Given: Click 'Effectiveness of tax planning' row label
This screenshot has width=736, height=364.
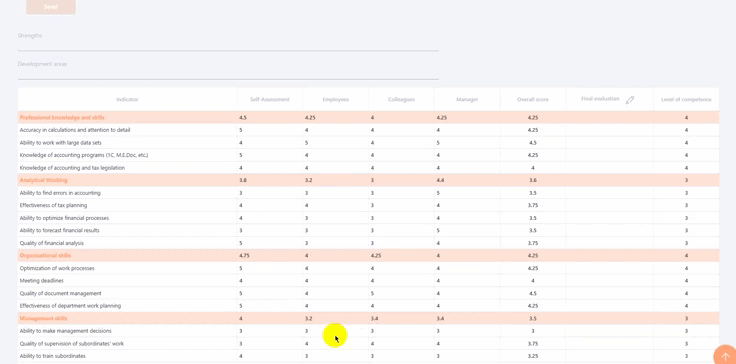Looking at the screenshot, I should click(x=54, y=205).
